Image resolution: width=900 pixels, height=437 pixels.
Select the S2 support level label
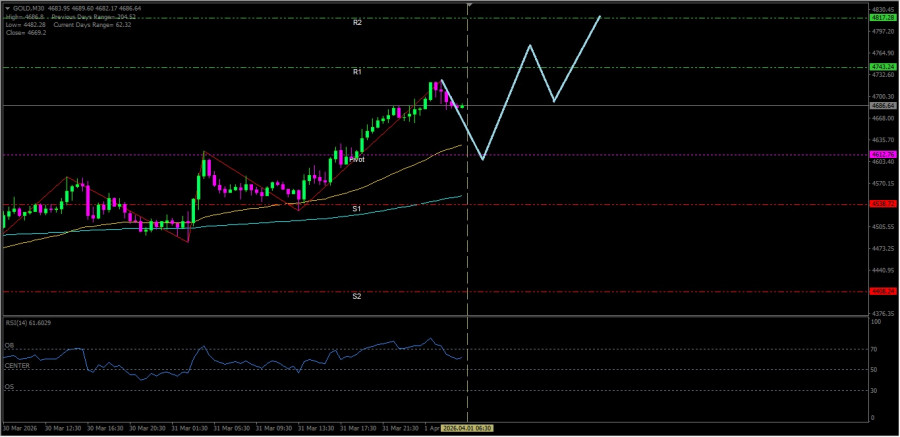[357, 296]
